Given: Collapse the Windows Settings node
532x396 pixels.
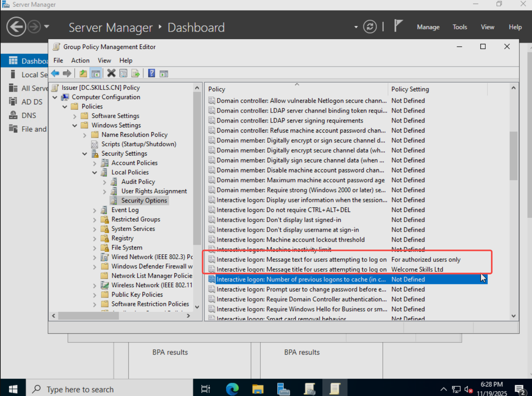Looking at the screenshot, I should point(75,125).
